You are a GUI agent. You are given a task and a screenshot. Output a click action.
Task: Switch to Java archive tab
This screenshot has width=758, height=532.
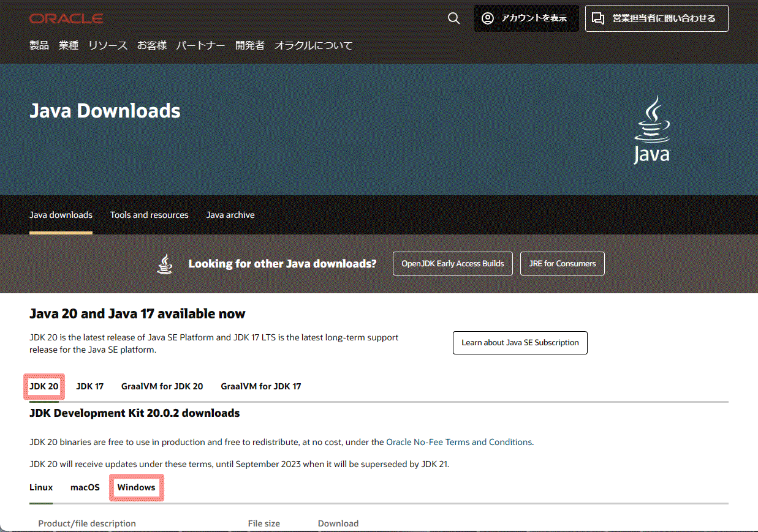click(230, 215)
